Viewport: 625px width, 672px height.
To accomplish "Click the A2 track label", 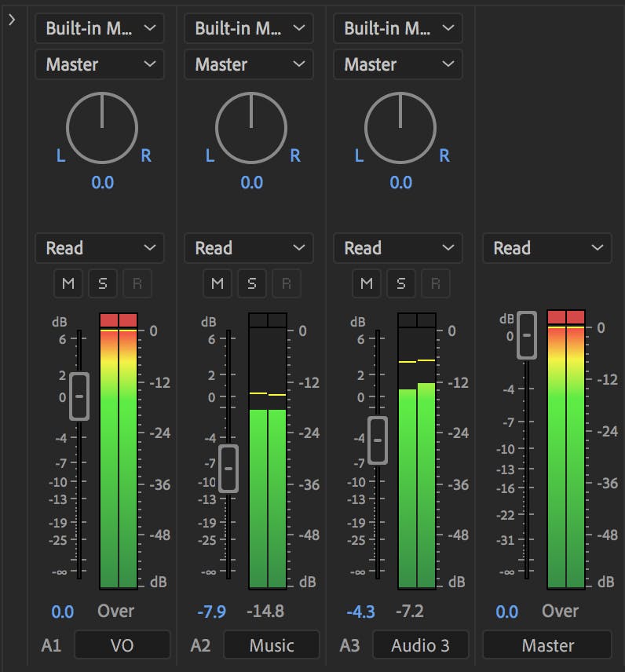I will [x=200, y=645].
